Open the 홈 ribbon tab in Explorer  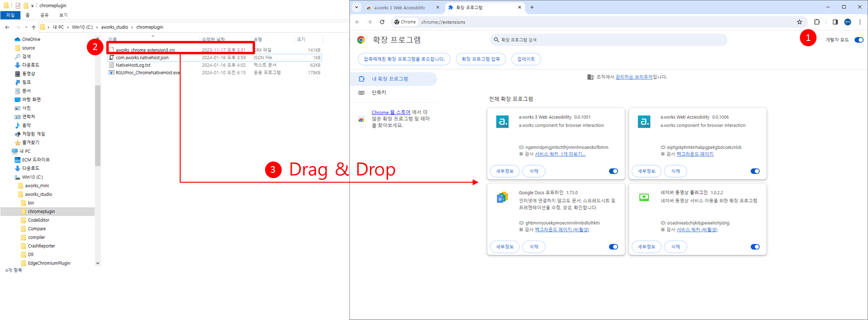pos(28,15)
